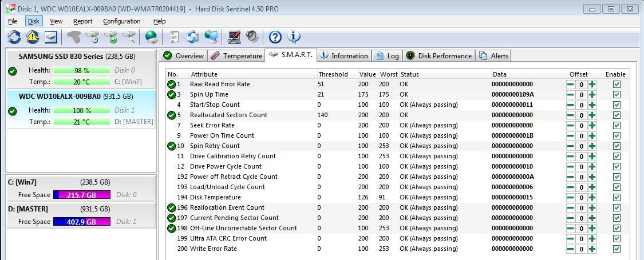Open the View menu
Screen dimensions: 644x260
[x=56, y=21]
